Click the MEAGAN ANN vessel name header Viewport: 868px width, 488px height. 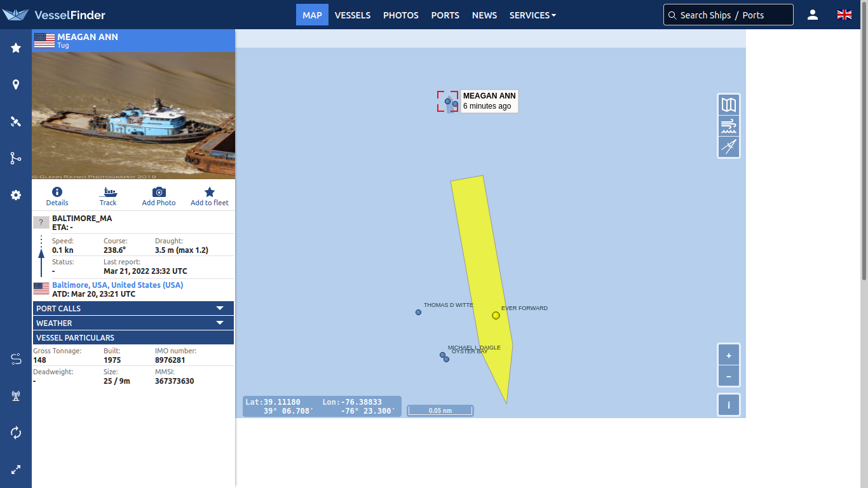88,37
